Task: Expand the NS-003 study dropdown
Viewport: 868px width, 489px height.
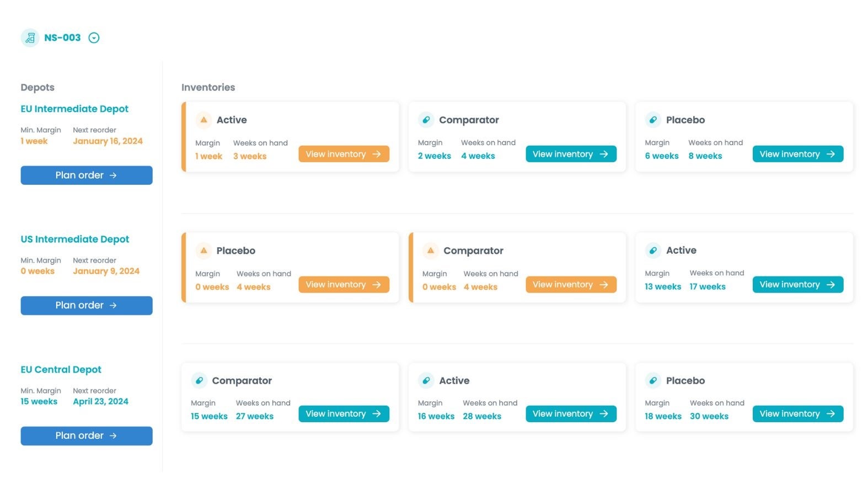Action: point(94,38)
